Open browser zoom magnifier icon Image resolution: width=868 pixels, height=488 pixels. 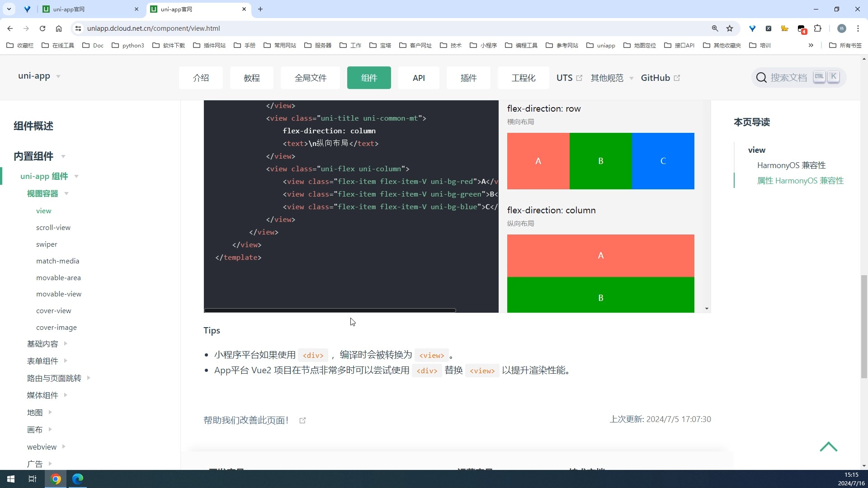[x=715, y=28]
